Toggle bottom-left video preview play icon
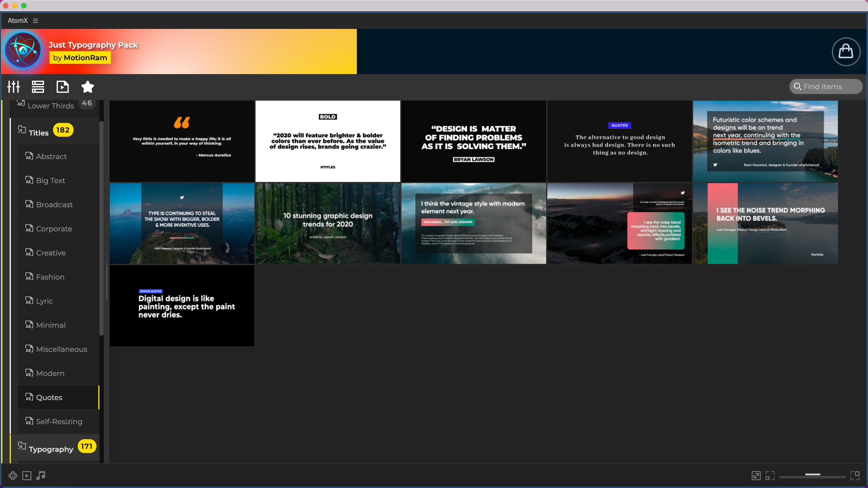Viewport: 868px width, 488px height. pyautogui.click(x=27, y=475)
